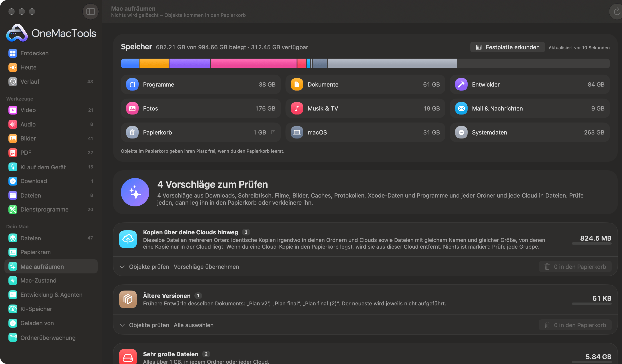This screenshot has height=364, width=622.
Task: Open the macOS storage tile
Action: click(365, 133)
